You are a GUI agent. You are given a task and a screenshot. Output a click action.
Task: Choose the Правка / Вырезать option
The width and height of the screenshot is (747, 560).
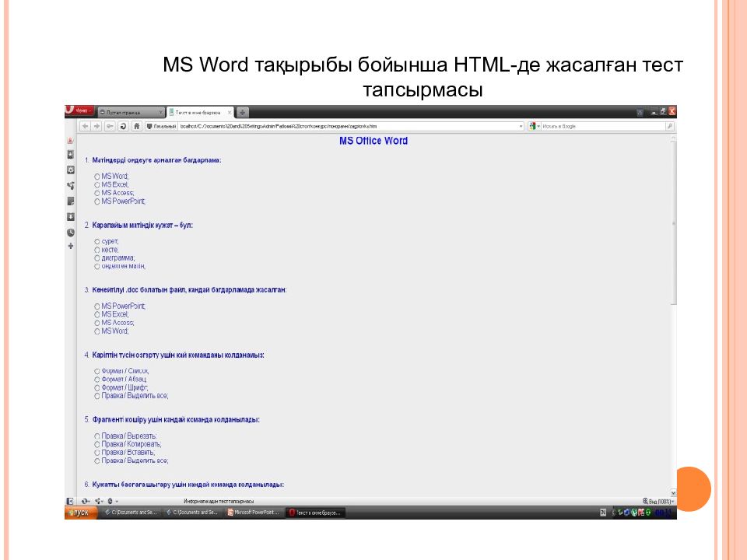pyautogui.click(x=96, y=436)
